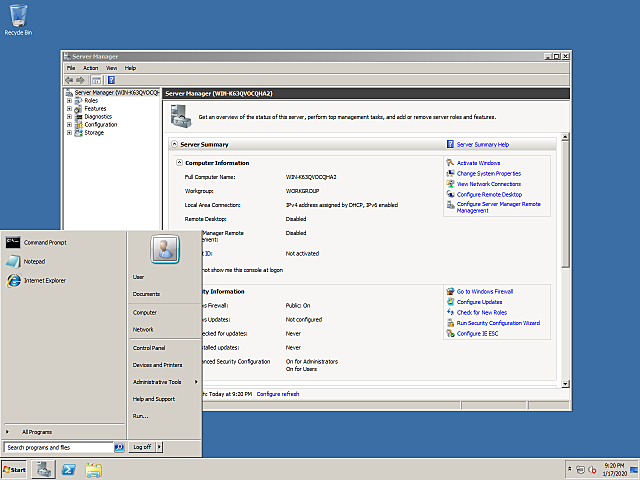Screen dimensions: 640x480
Task: Click the Configure Updates link
Action: (x=480, y=302)
